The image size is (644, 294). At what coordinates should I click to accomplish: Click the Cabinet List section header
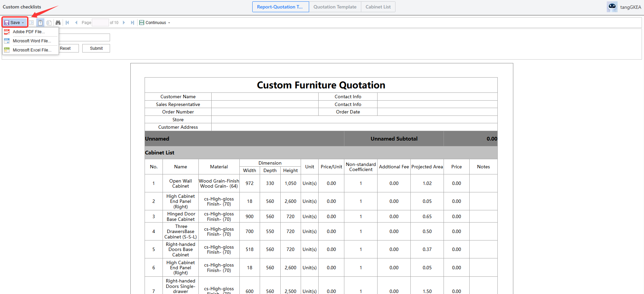coord(321,153)
